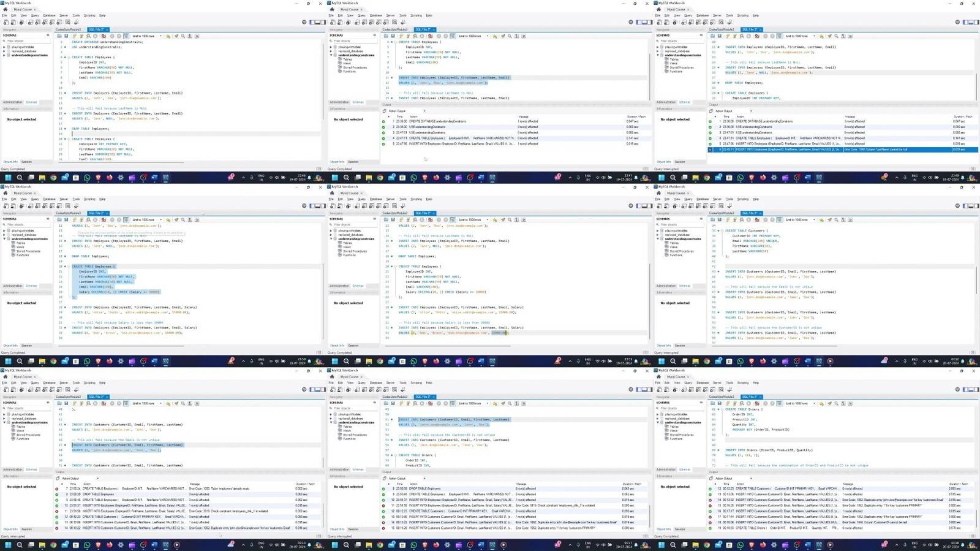Open the Limit to 1000 rows dropdown by selected lines 47-48

click(x=147, y=403)
